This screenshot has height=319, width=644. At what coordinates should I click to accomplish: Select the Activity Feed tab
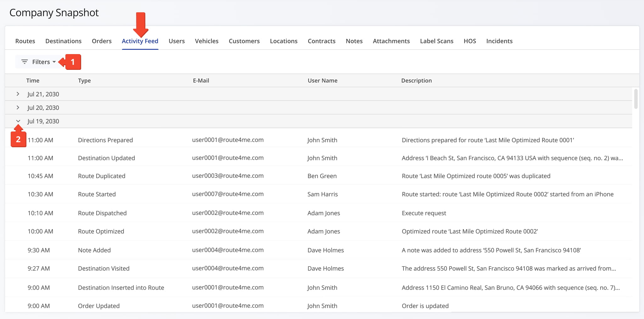[140, 41]
